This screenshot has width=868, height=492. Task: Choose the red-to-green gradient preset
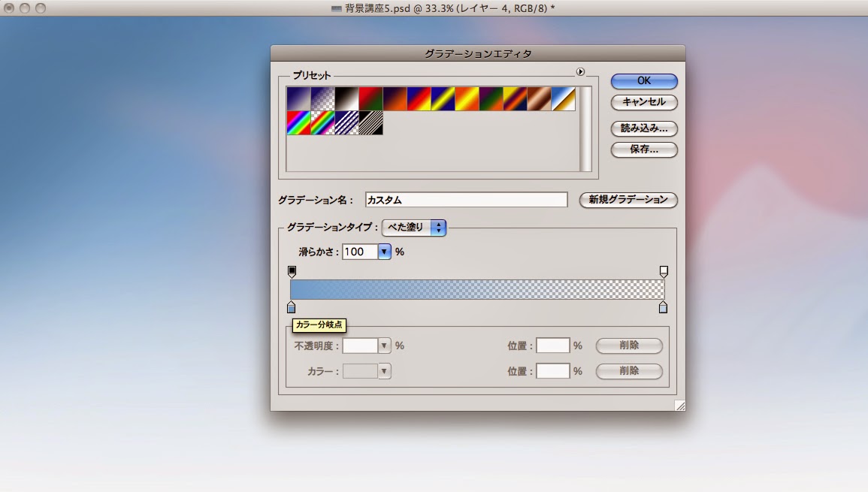(371, 98)
